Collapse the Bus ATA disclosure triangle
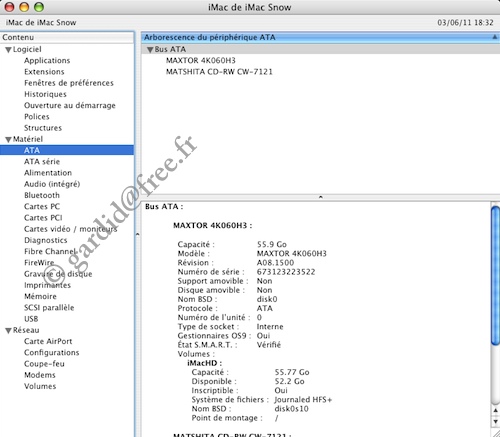The height and width of the screenshot is (437, 500). pos(150,50)
